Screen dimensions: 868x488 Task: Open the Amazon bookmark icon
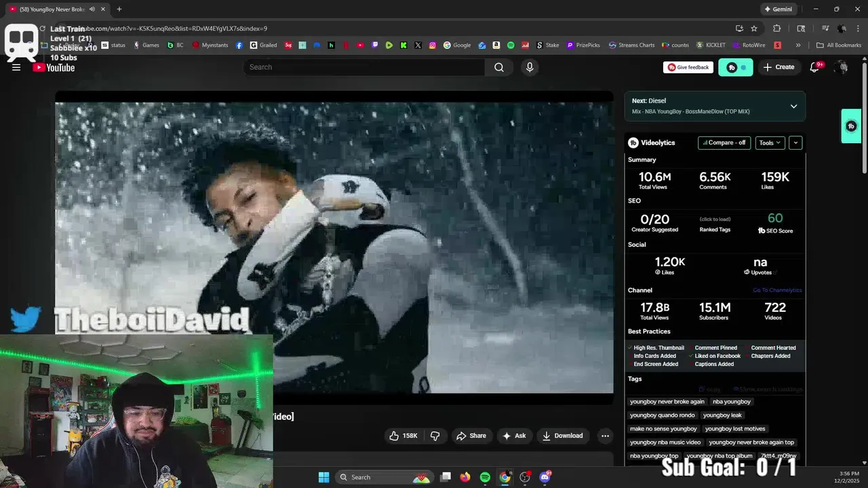[x=496, y=45]
